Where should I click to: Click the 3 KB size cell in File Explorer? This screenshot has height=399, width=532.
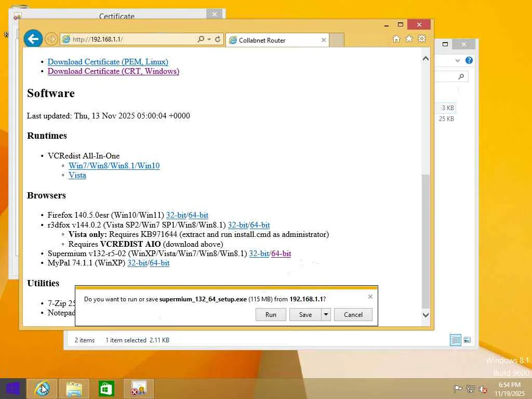coord(447,108)
